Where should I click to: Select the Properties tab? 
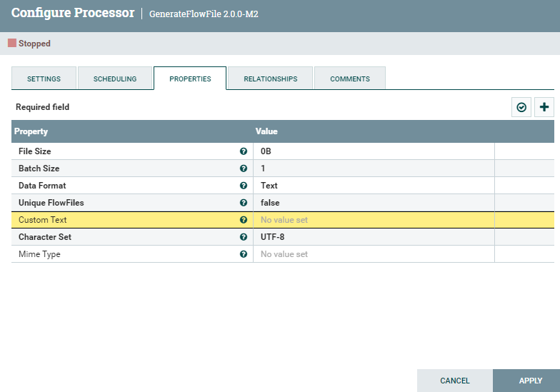coord(190,79)
